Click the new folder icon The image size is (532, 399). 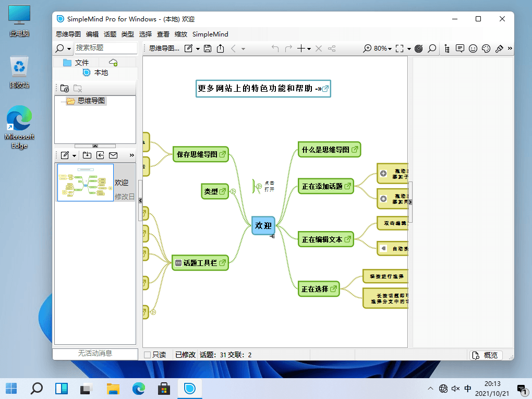65,89
